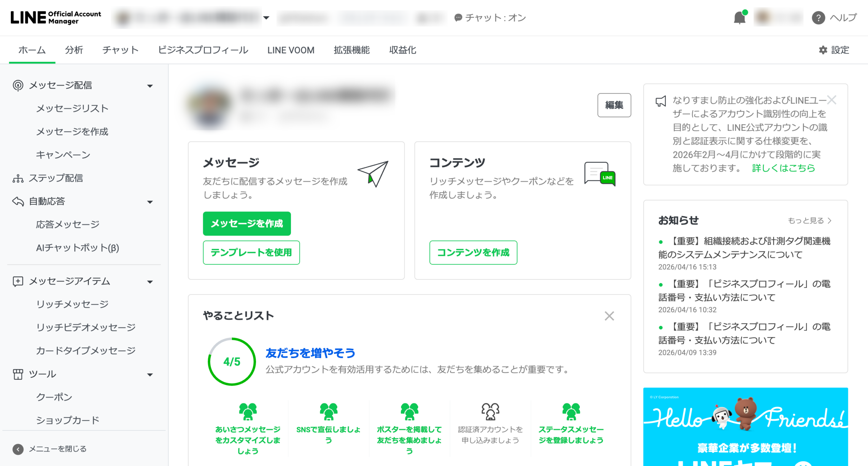Open the LINE VOOM tab
This screenshot has height=466, width=868.
click(x=291, y=50)
